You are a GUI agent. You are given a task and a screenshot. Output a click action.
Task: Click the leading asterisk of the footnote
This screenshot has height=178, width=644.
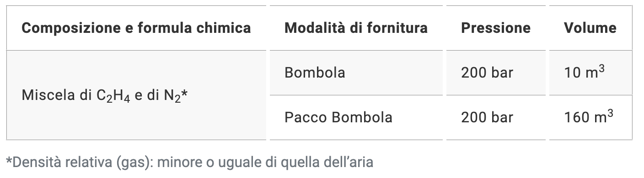(8, 160)
